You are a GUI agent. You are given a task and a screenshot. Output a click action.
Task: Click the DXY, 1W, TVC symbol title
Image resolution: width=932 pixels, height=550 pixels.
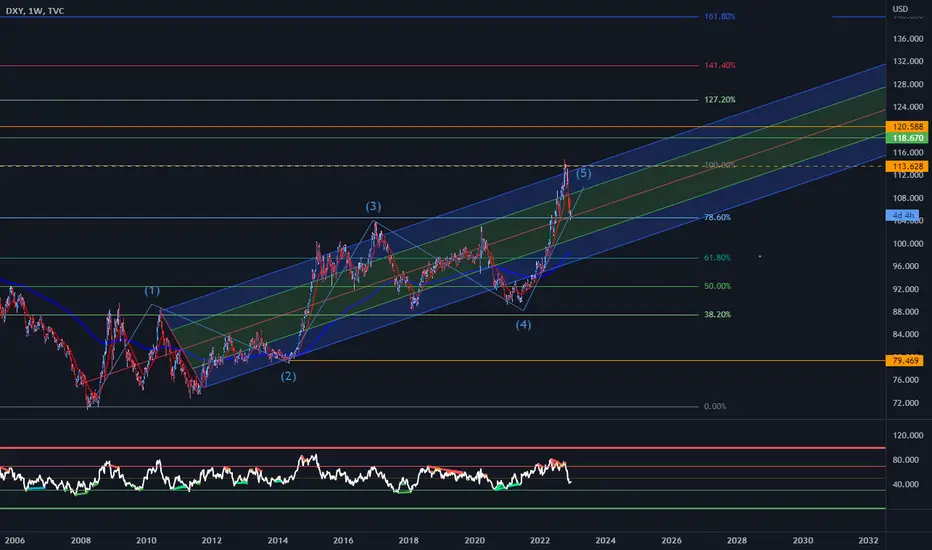[x=35, y=11]
